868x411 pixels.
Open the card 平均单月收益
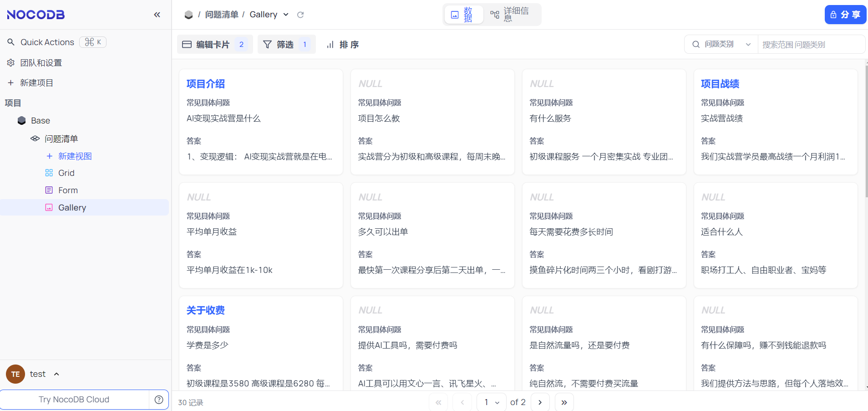[x=261, y=235]
